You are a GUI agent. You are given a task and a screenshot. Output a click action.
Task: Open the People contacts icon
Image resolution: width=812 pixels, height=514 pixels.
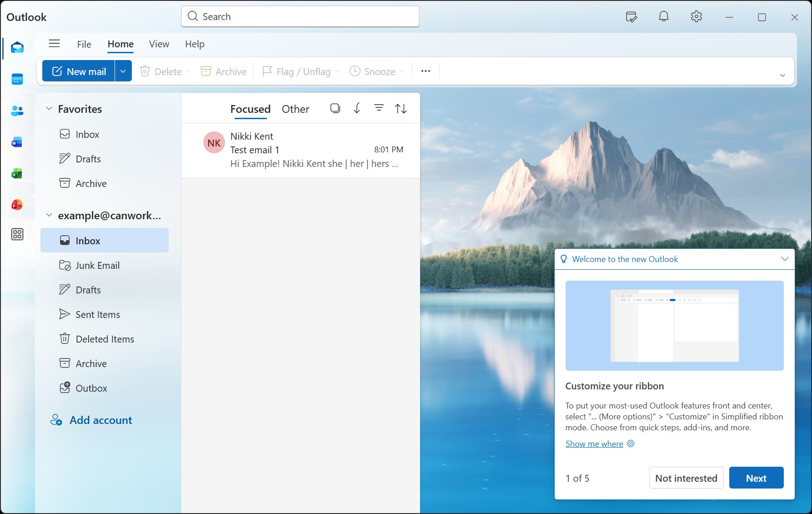17,111
